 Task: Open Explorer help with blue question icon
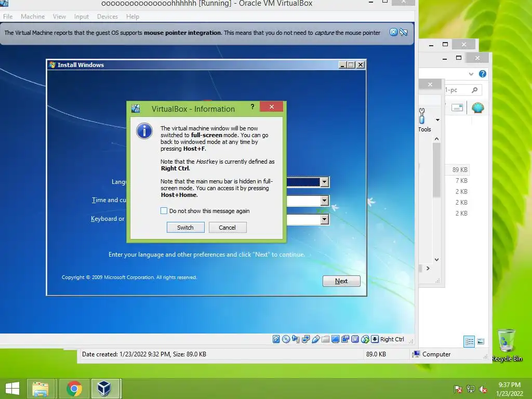point(482,74)
